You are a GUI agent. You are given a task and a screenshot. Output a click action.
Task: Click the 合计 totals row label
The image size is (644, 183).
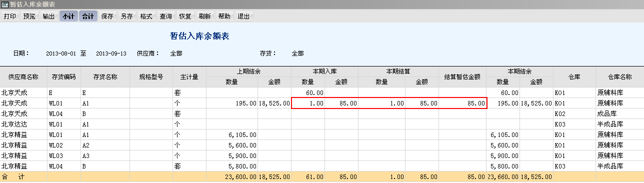[23, 176]
